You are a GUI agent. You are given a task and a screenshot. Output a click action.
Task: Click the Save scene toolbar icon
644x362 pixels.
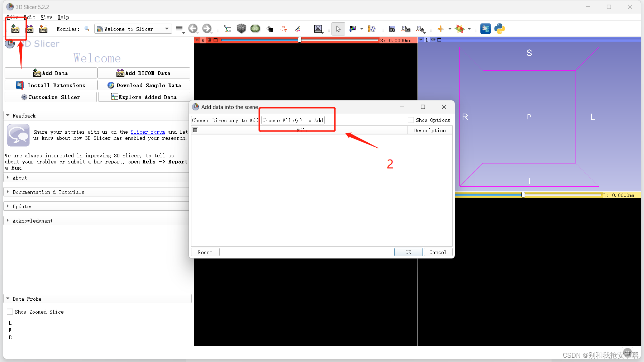tap(43, 29)
